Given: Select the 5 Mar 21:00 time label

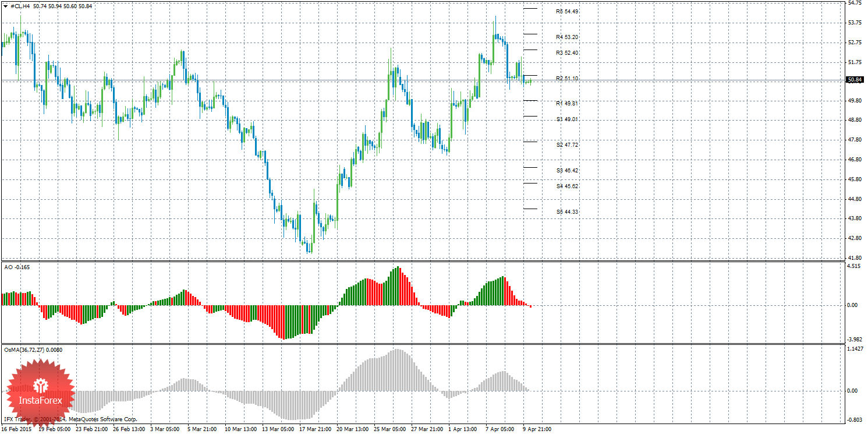Looking at the screenshot, I should 203,429.
